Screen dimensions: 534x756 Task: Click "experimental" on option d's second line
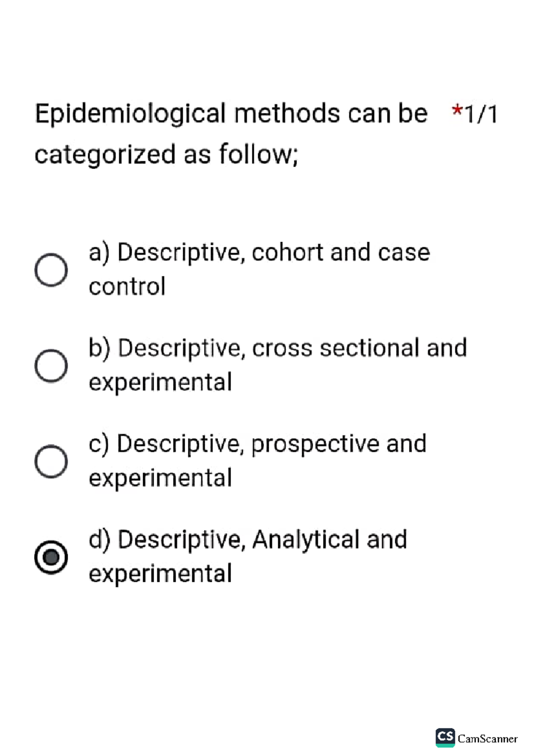[x=160, y=573]
